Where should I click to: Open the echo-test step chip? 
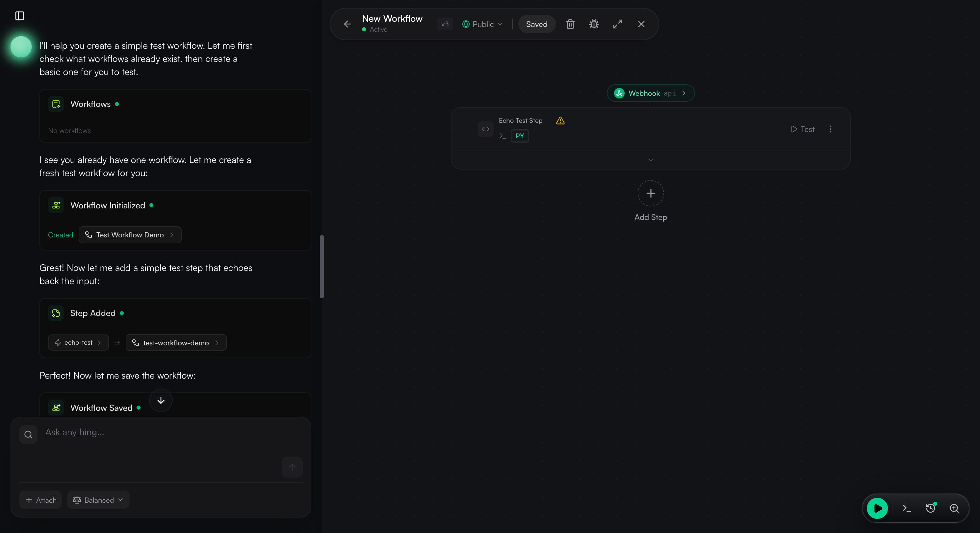(78, 342)
